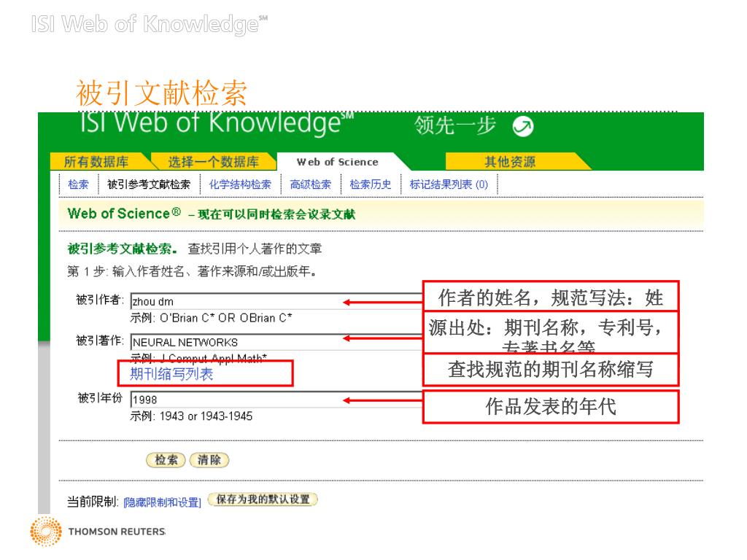The image size is (747, 560).
Task: Click the text 示例: O'Brian C* OR OBrian C*
Action: [x=211, y=318]
